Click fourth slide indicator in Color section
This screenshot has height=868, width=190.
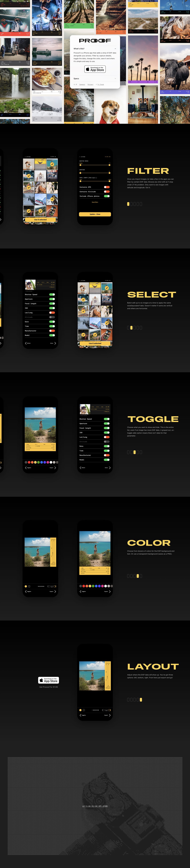138,576
